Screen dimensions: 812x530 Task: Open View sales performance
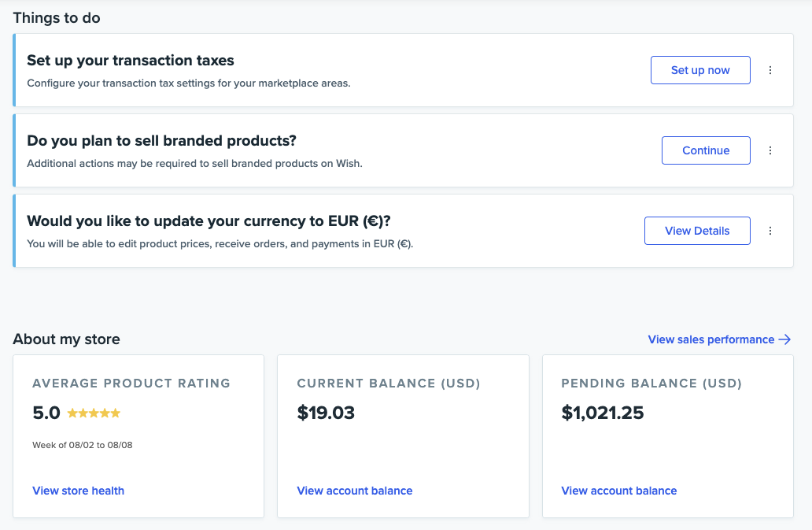click(709, 339)
